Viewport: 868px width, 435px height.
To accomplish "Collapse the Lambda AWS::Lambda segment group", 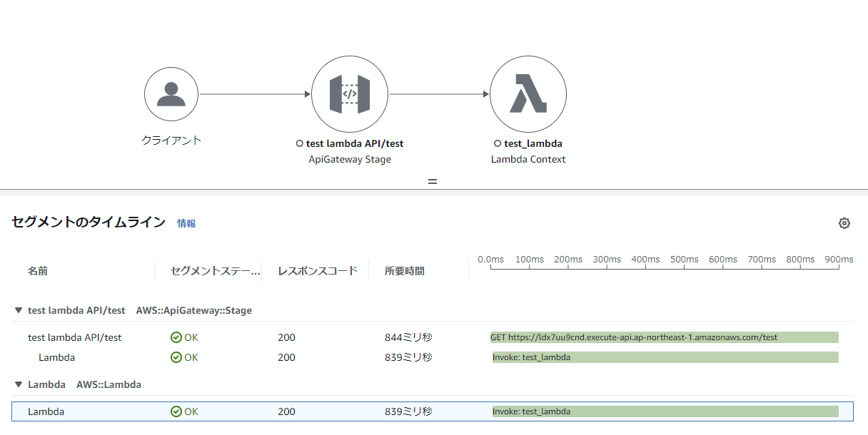I will coord(19,384).
